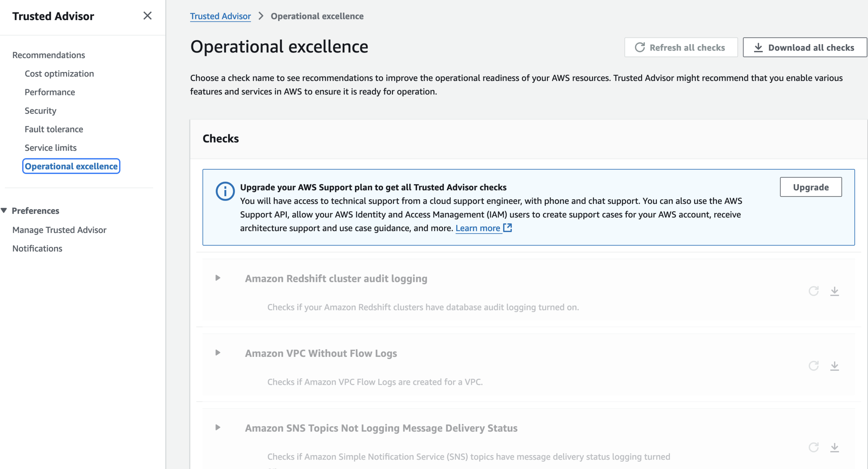The height and width of the screenshot is (469, 868).
Task: Expand Amazon SNS Topics Not Logging check
Action: click(x=218, y=427)
